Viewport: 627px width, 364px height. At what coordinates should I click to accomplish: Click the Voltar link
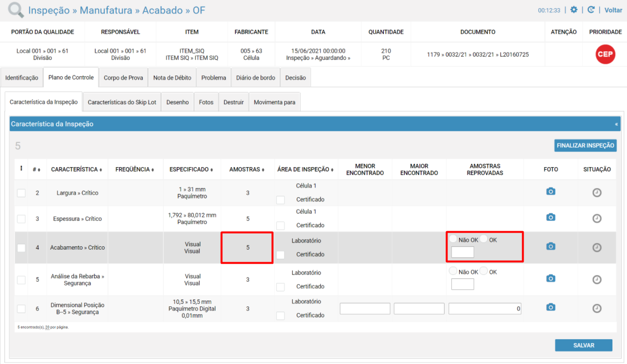pos(613,10)
